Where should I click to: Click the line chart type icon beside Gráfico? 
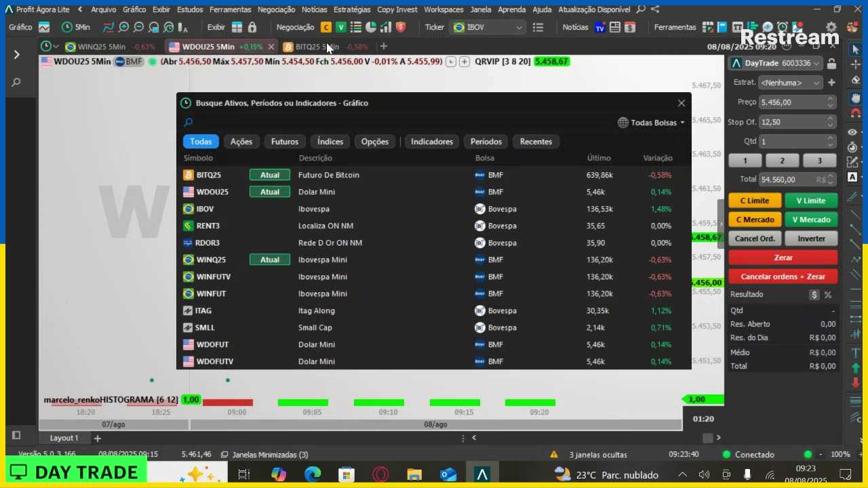tap(44, 27)
